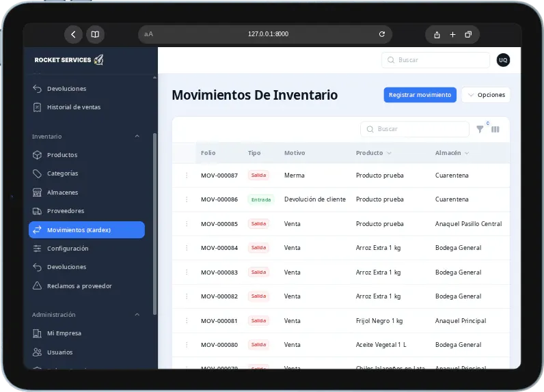
Task: Open Mi Empresa in the sidebar
Action: [87, 333]
